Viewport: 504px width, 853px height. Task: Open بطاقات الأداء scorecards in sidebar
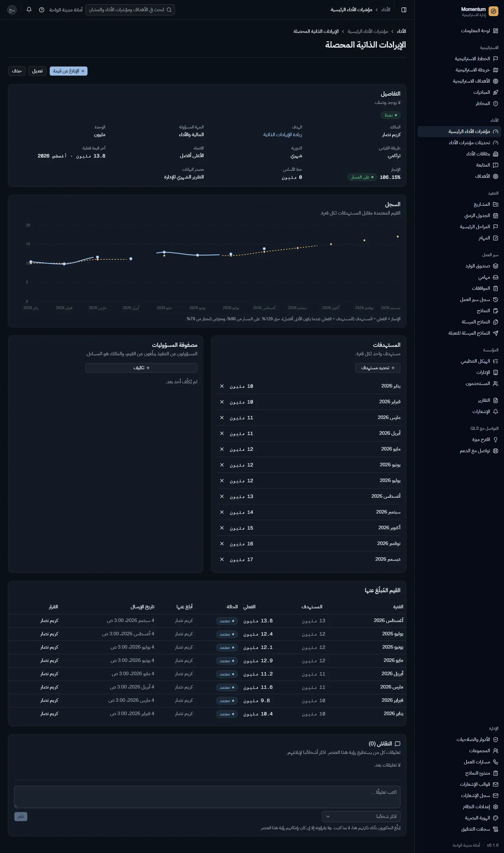tap(459, 154)
